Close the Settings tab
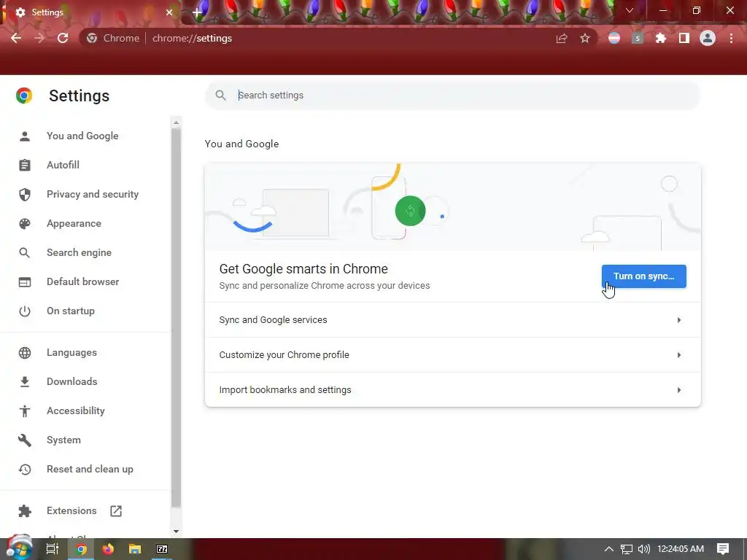This screenshot has height=560, width=747. click(169, 12)
